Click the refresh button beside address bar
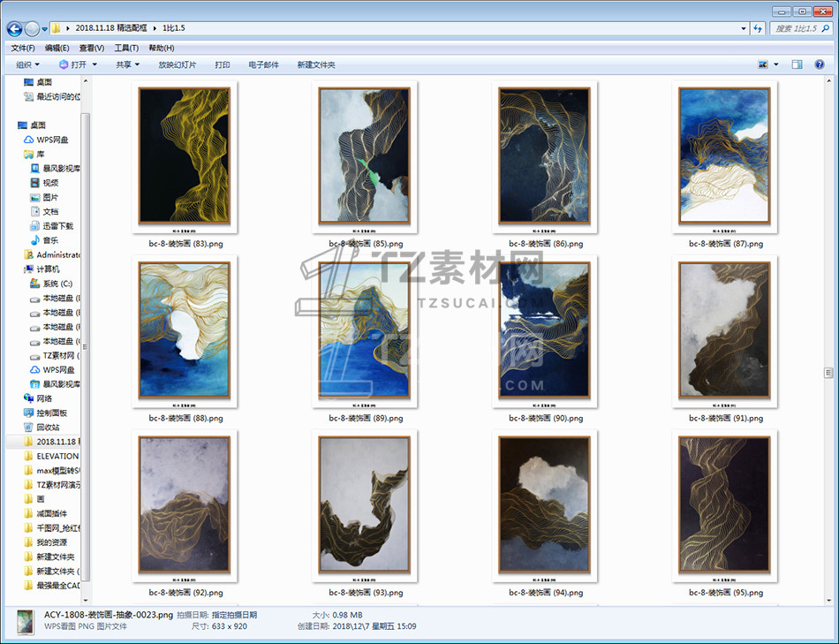Image resolution: width=839 pixels, height=644 pixels. [x=759, y=28]
